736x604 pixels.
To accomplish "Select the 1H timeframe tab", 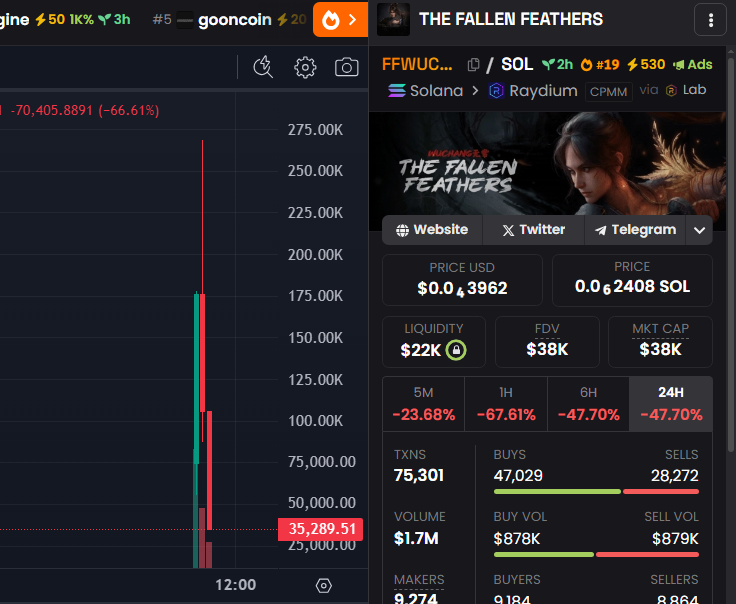I will click(506, 404).
